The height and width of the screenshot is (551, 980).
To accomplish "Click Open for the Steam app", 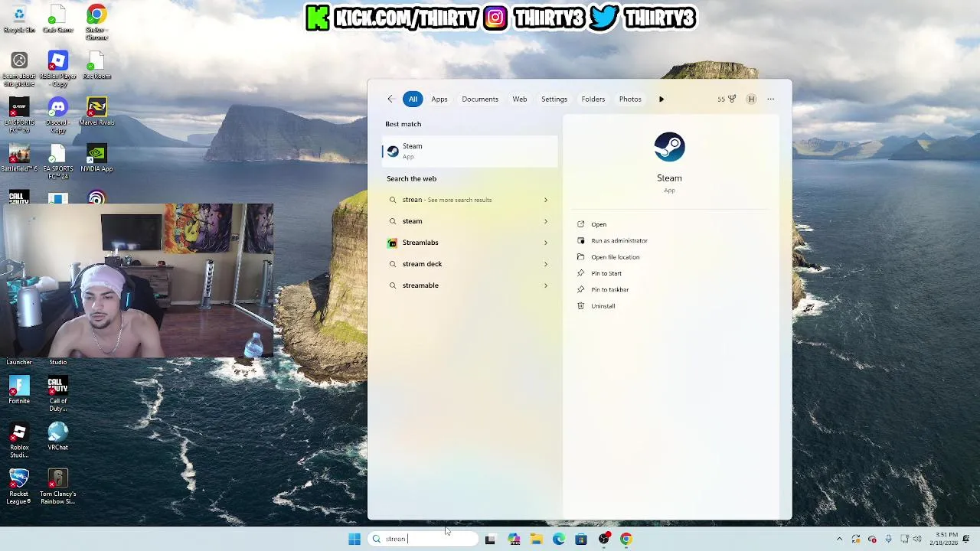I will click(599, 224).
